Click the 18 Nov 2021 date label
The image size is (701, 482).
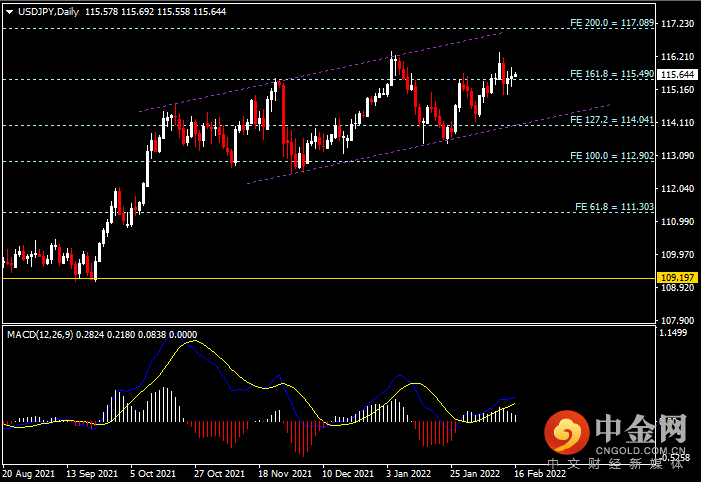pos(285,474)
